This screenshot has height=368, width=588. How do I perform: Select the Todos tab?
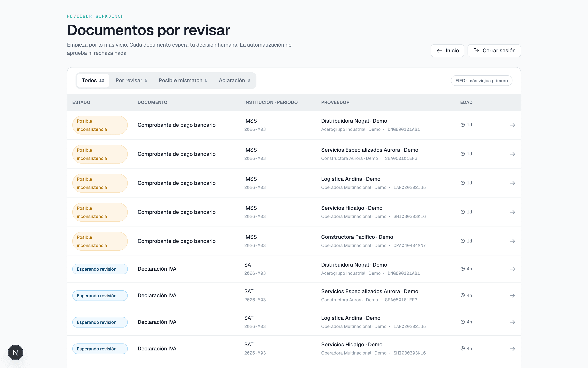[93, 81]
